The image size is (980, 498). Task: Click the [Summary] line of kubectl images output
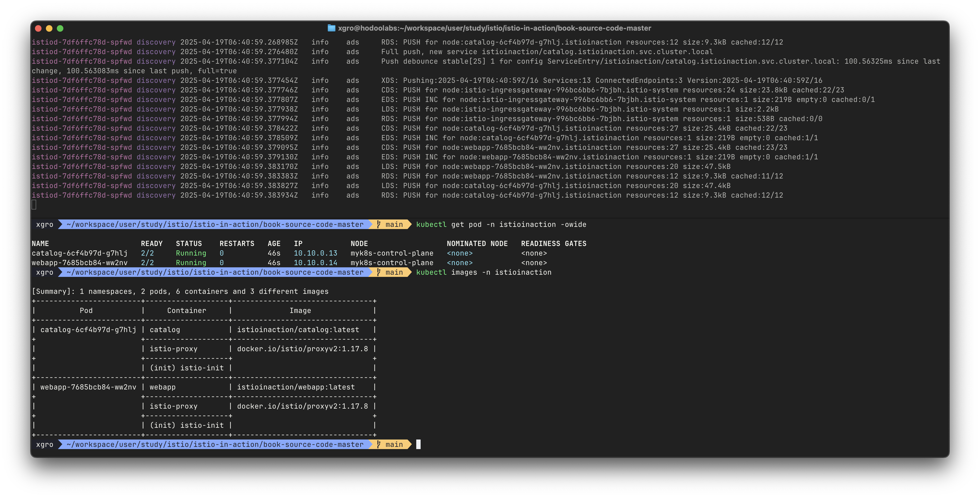[x=180, y=291]
